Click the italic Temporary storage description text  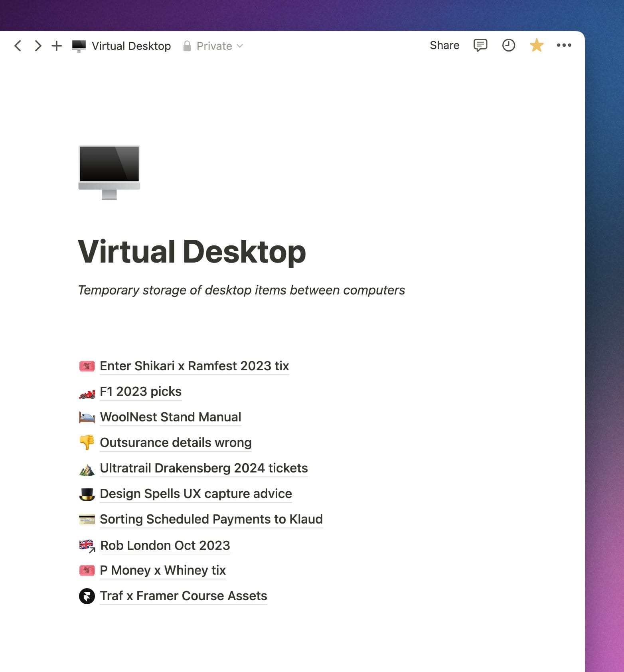(241, 290)
